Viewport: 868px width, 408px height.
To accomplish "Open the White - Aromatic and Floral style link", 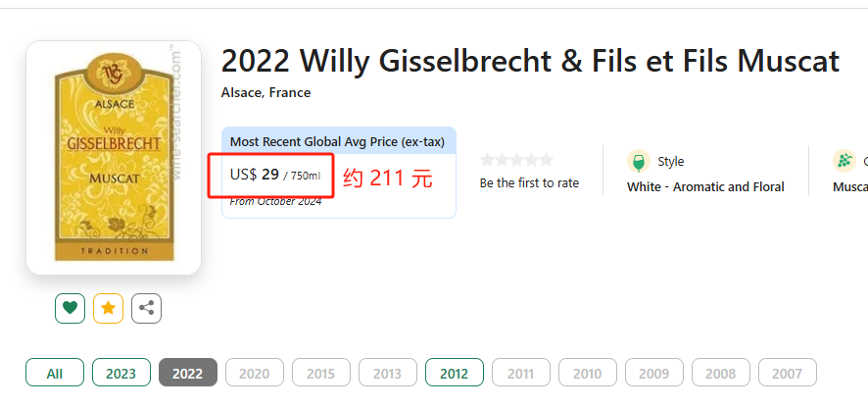I will 705,186.
